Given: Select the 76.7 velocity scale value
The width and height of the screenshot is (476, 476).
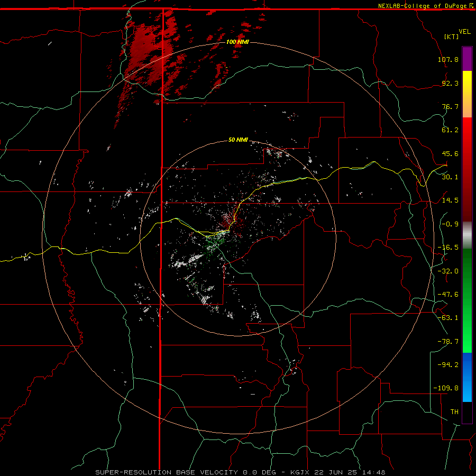Looking at the screenshot, I should [450, 106].
